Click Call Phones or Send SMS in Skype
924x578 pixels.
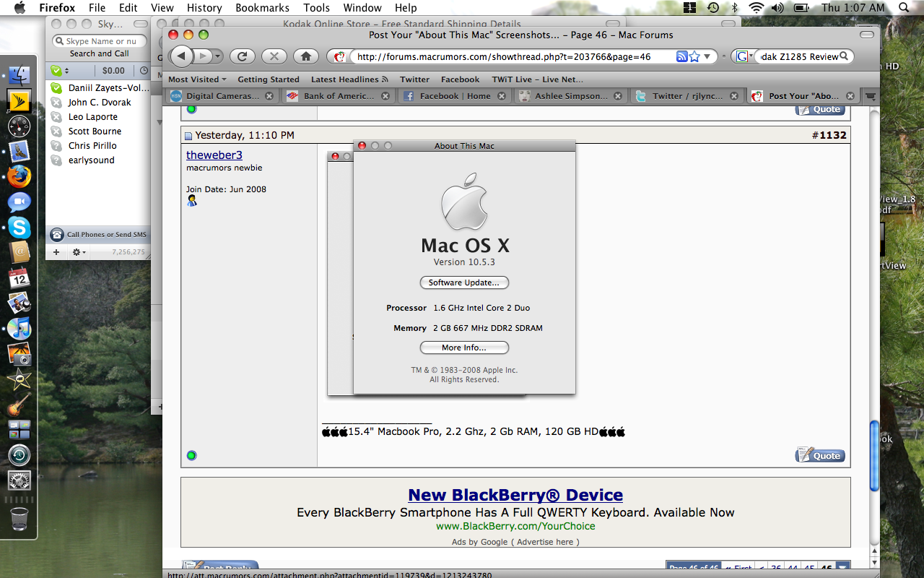(x=99, y=234)
